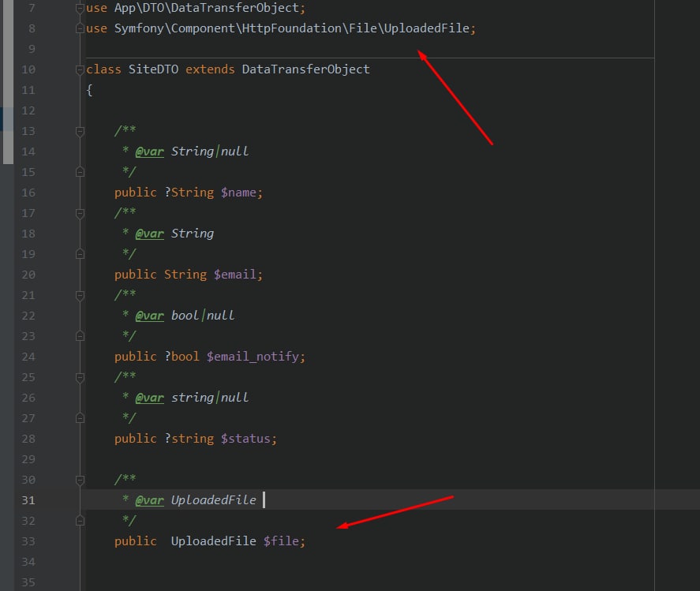
Task: Click the @var tag on line 26
Action: tap(150, 398)
